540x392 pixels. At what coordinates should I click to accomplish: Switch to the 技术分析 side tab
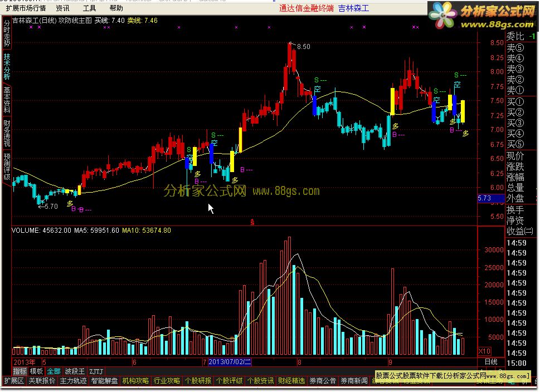(x=7, y=66)
